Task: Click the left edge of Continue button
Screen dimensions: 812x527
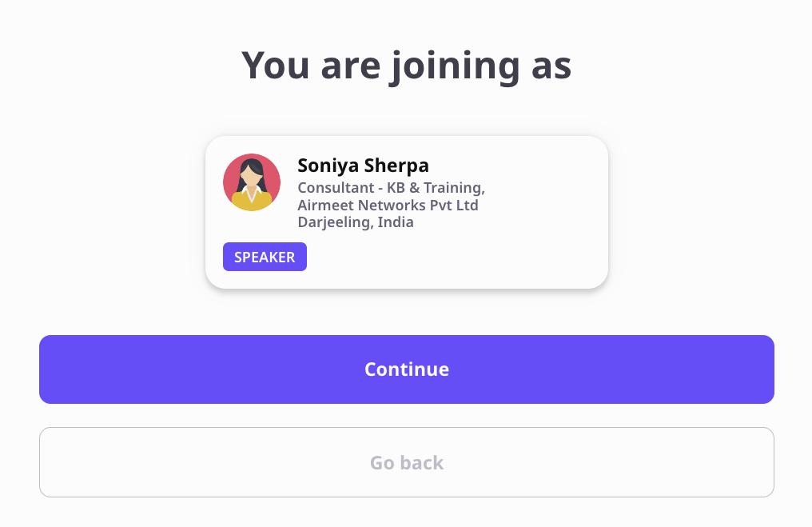Action: coord(46,369)
